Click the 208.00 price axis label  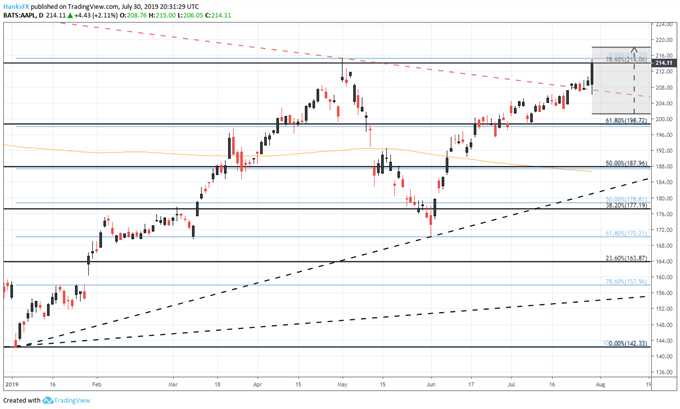pyautogui.click(x=666, y=88)
